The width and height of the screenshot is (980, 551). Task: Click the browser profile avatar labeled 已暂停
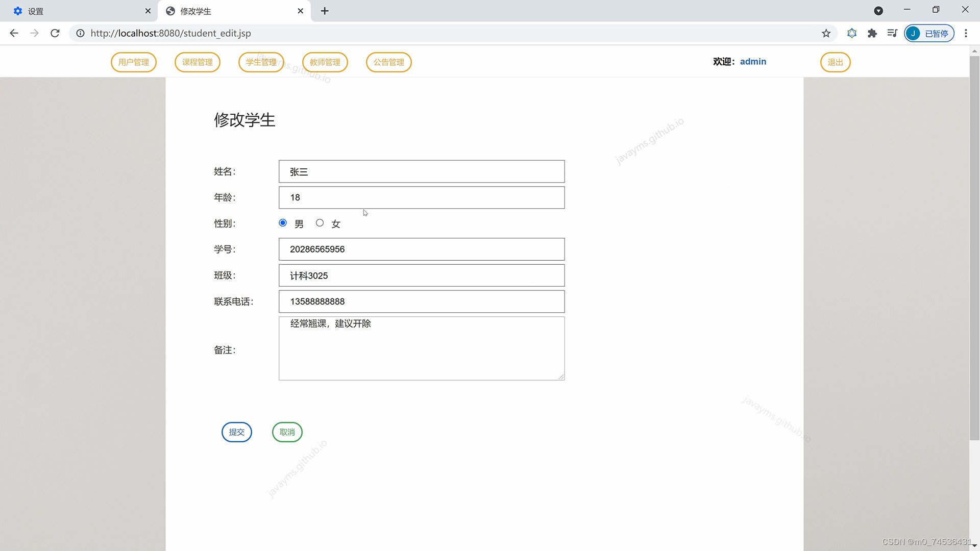pyautogui.click(x=929, y=33)
